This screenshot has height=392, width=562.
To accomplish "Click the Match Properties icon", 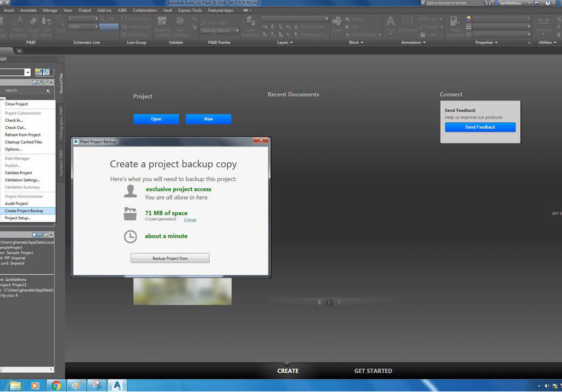I will (x=455, y=22).
